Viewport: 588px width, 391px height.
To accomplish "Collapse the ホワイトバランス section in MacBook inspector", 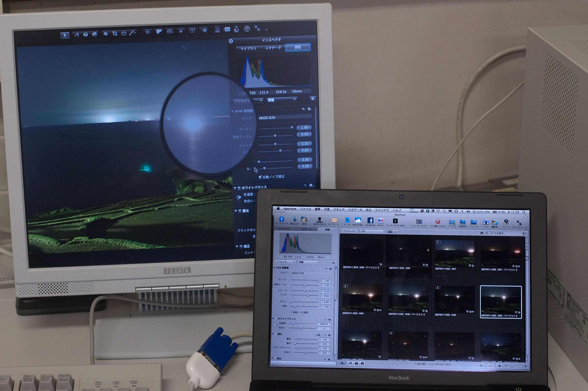I will click(273, 318).
